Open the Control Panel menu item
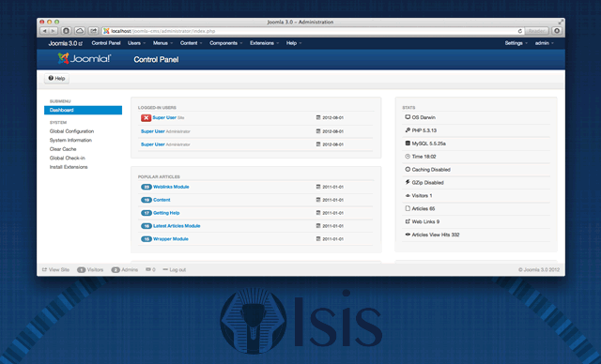The width and height of the screenshot is (601, 364). click(106, 43)
